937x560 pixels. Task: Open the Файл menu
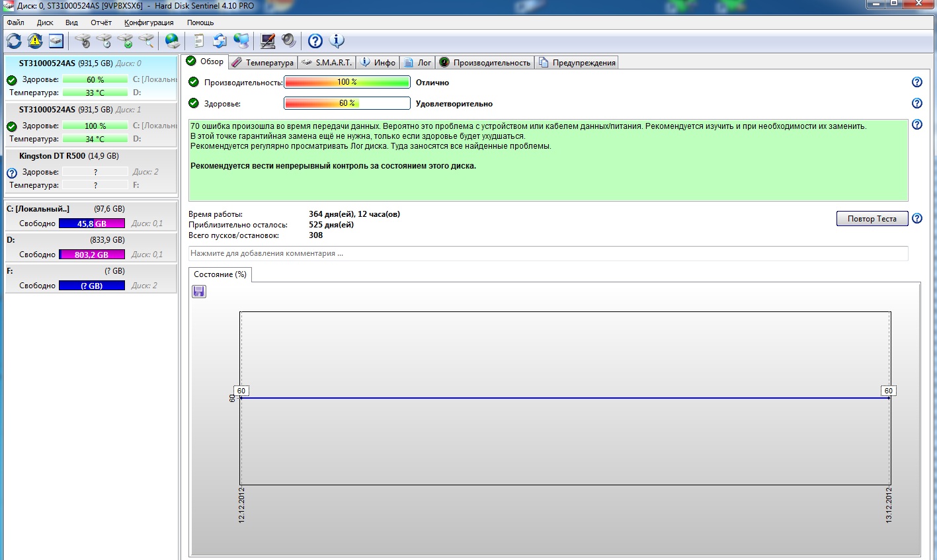pyautogui.click(x=15, y=22)
